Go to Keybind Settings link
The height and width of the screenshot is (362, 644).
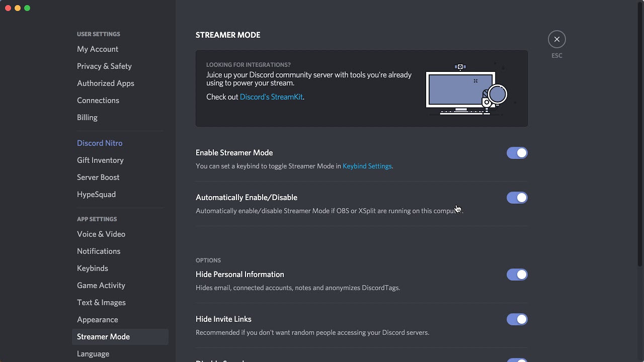pyautogui.click(x=367, y=166)
